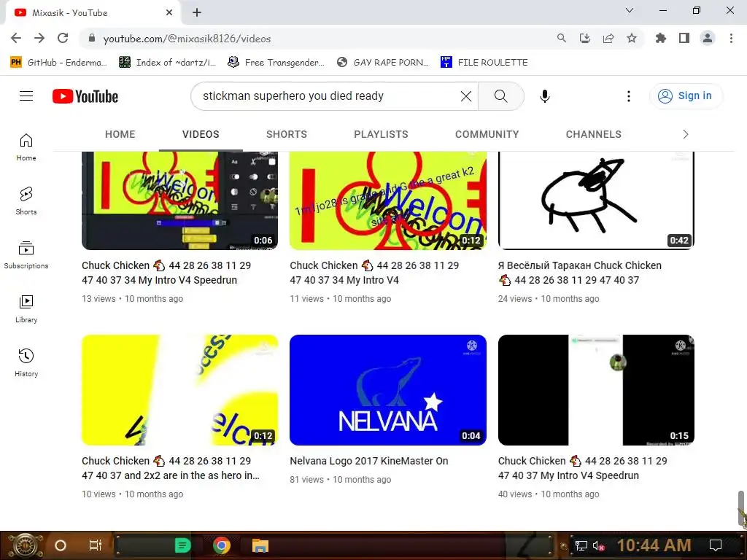Click the install app icon in address bar
This screenshot has height=560, width=747.
pyautogui.click(x=585, y=38)
